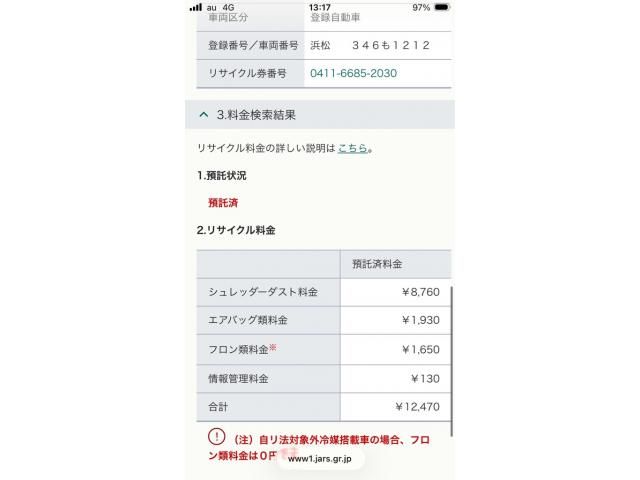Screen dimensions: 640x480
Task: Tap the 3.料金検索結果 section header
Action: click(x=320, y=115)
